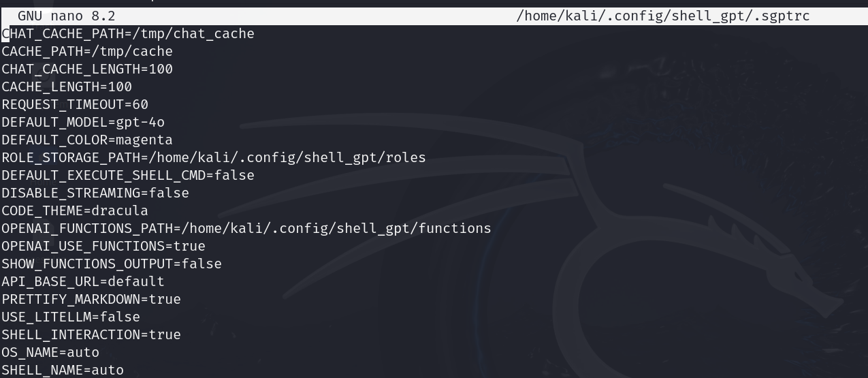Click the CACHE_LENGTH=100 setting
Image resolution: width=868 pixels, height=378 pixels.
pos(67,86)
